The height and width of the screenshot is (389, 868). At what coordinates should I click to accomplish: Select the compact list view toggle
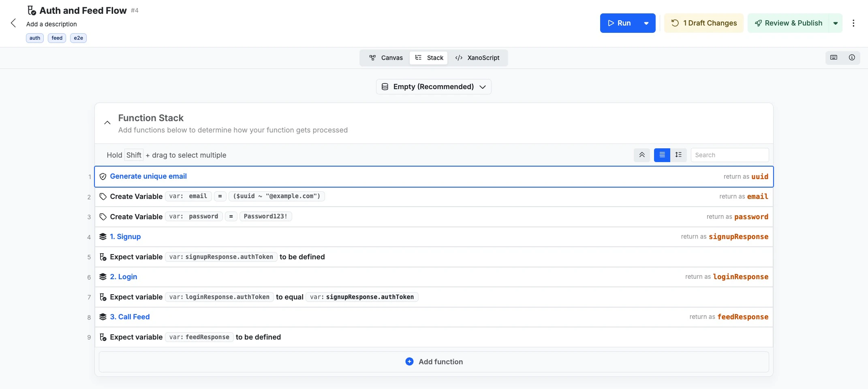click(x=662, y=155)
